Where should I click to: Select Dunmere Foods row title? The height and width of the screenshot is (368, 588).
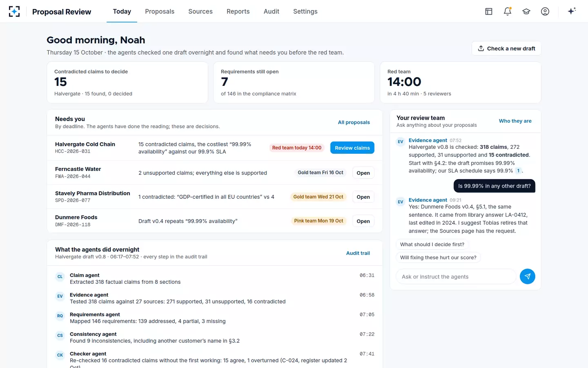point(76,217)
